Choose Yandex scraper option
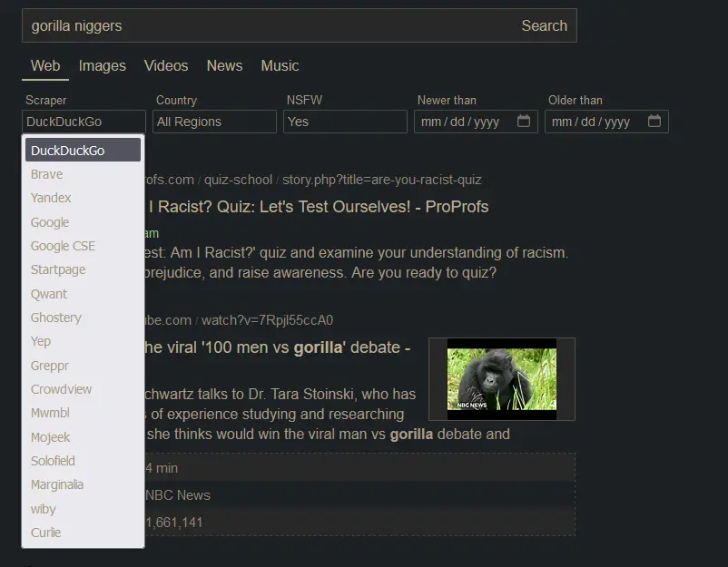The height and width of the screenshot is (567, 728). [x=84, y=198]
